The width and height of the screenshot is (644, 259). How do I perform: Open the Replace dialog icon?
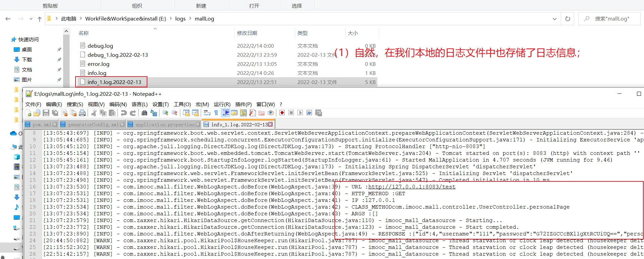pos(154,113)
